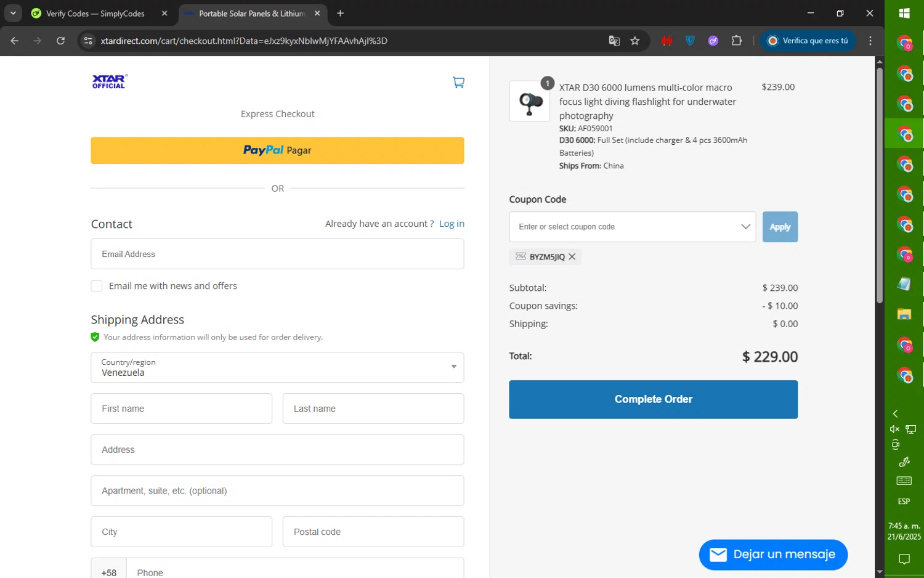The width and height of the screenshot is (924, 578).
Task: Click the XTAR D30 6000 lumens product title
Action: [647, 102]
